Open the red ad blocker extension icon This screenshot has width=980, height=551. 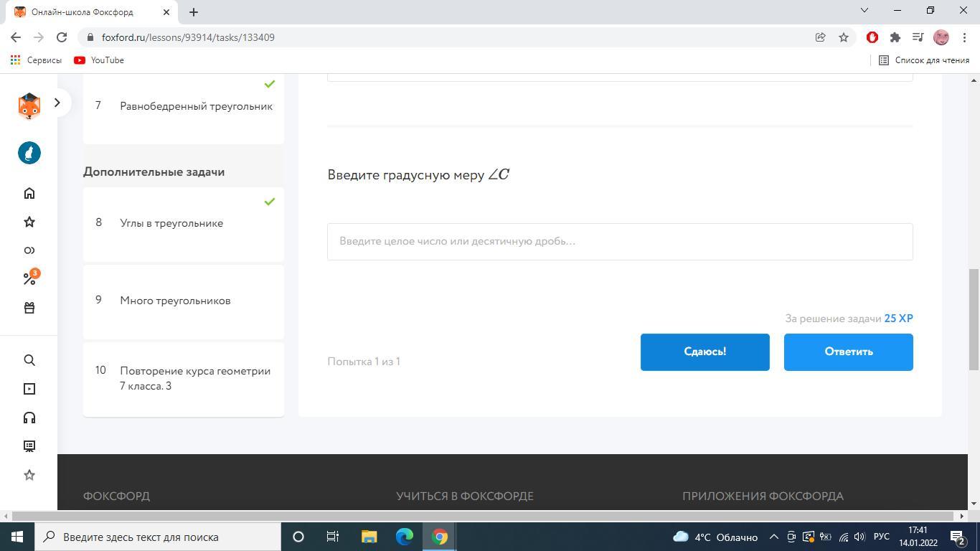coord(872,37)
